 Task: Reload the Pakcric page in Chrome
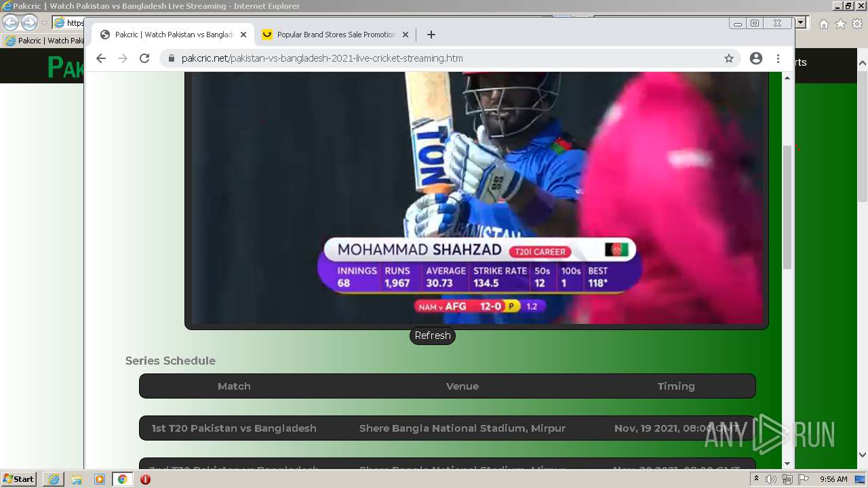[144, 58]
